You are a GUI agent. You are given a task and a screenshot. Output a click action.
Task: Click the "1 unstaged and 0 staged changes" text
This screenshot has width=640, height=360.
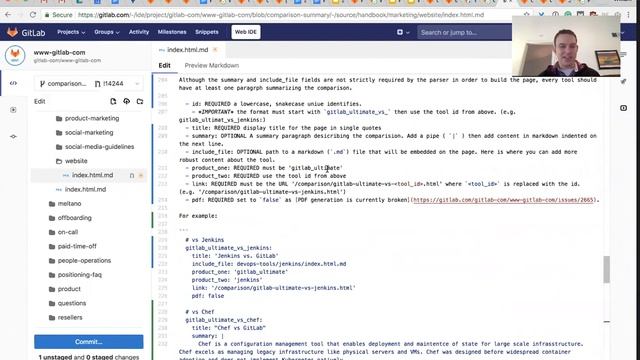[89, 357]
